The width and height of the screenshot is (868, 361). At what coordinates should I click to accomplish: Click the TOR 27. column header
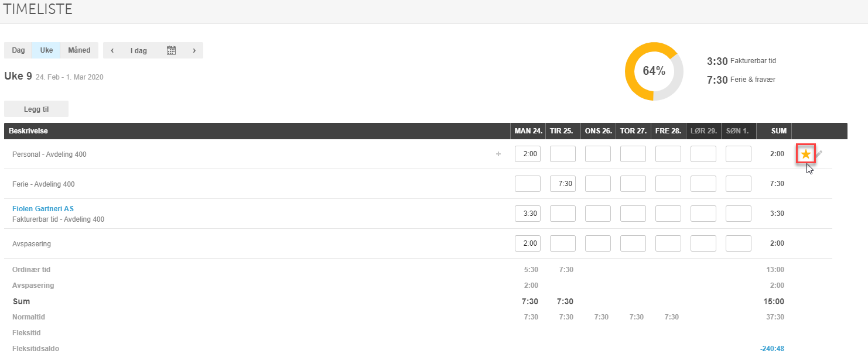point(633,131)
